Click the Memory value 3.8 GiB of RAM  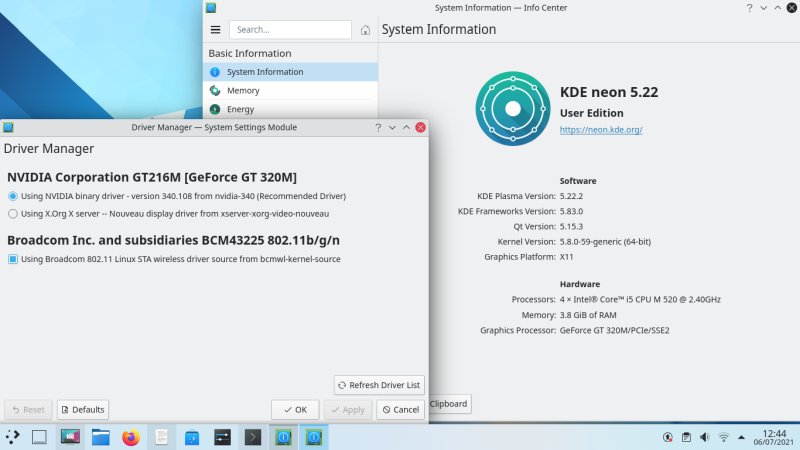point(588,315)
